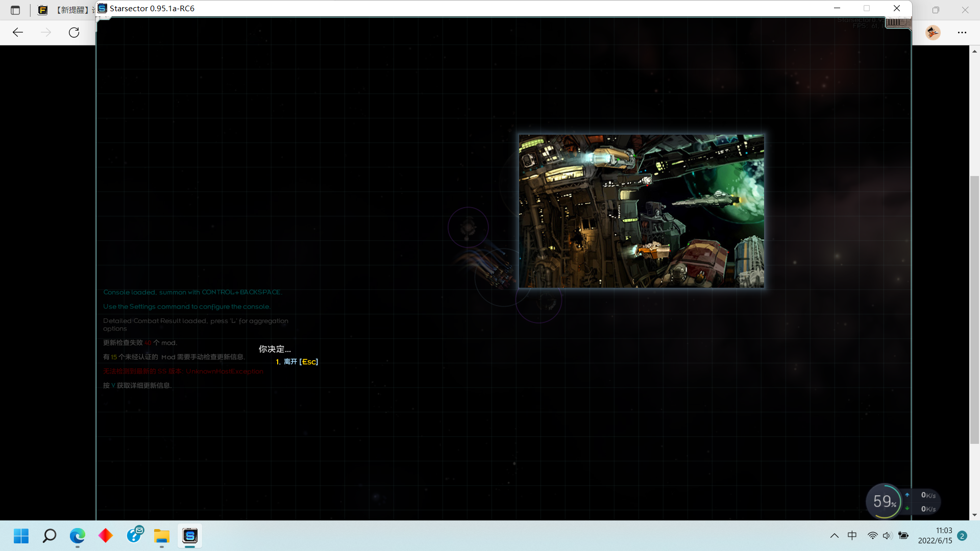
Task: Open the Starsector taskbar icon
Action: (190, 536)
